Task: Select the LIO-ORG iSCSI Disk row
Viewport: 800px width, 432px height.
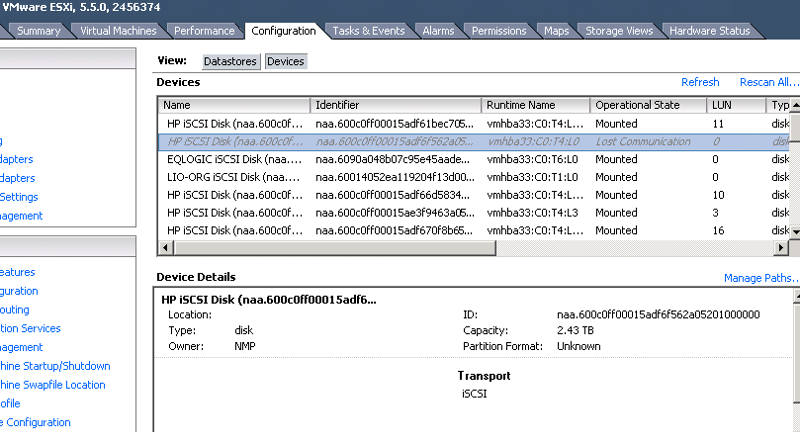Action: click(474, 177)
